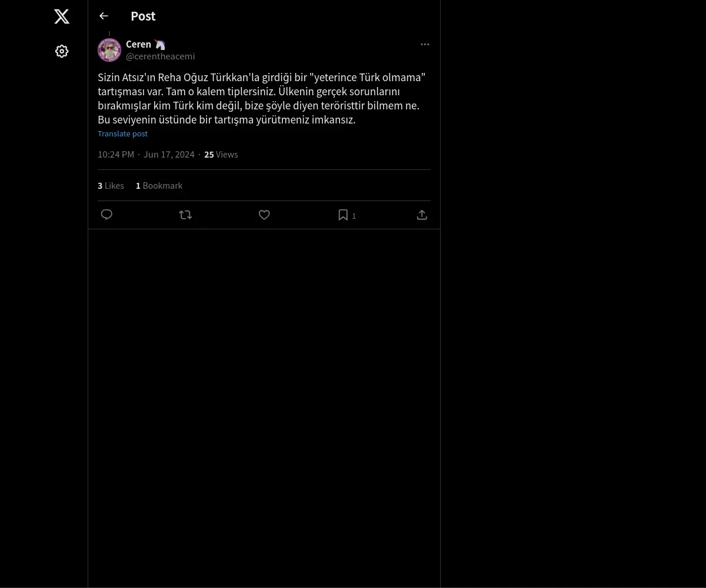The image size is (706, 588).
Task: Click the 1 Bookmark count text
Action: coord(159,186)
